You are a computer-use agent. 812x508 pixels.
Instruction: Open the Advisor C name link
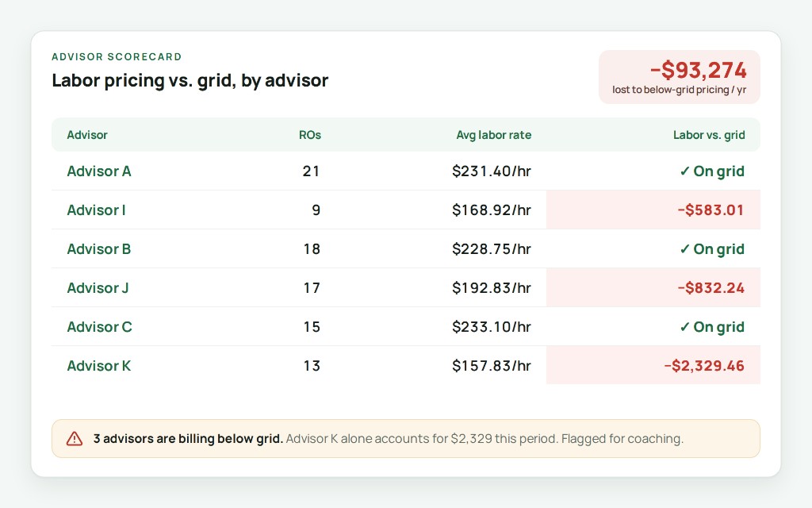99,326
